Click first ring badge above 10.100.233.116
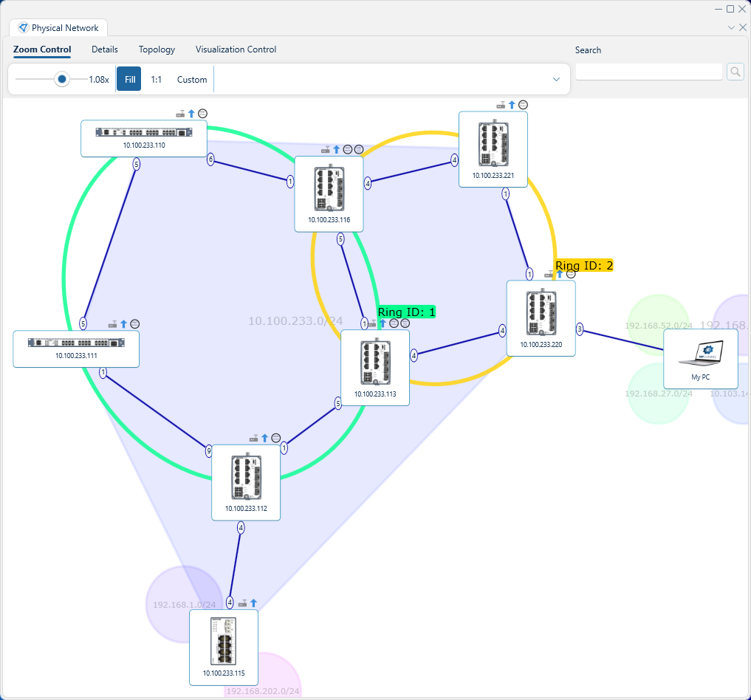 348,149
